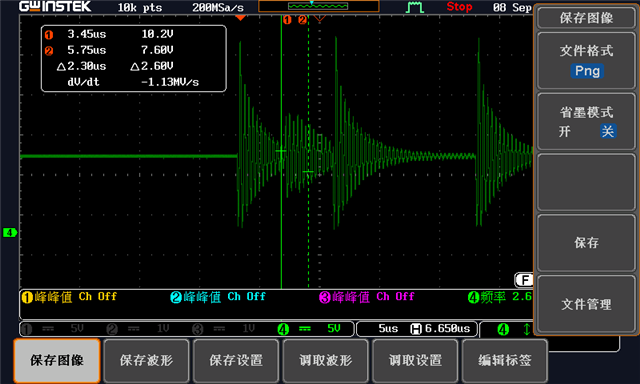Viewport: 640px width, 384px height.
Task: Open the 保存波形 menu
Action: pyautogui.click(x=146, y=361)
